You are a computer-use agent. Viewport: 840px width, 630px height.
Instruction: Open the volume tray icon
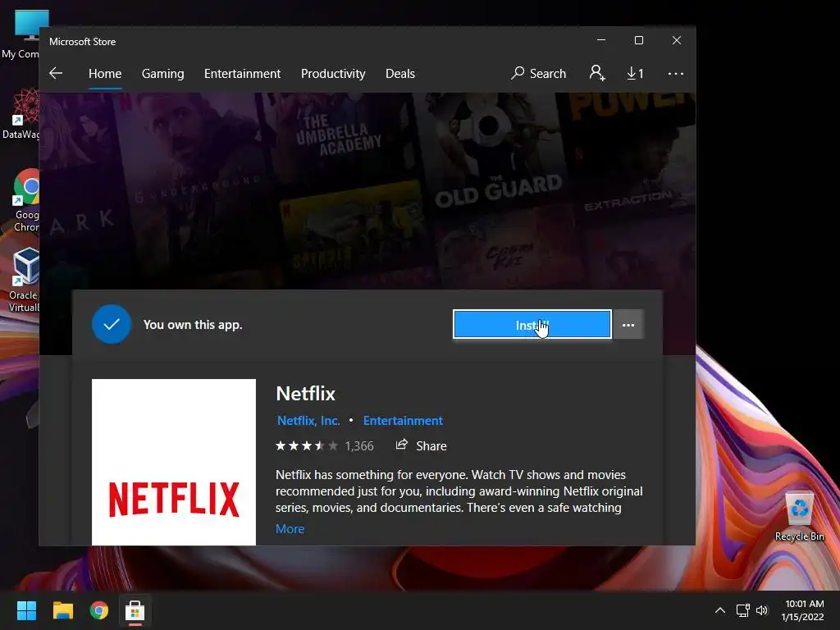[762, 610]
